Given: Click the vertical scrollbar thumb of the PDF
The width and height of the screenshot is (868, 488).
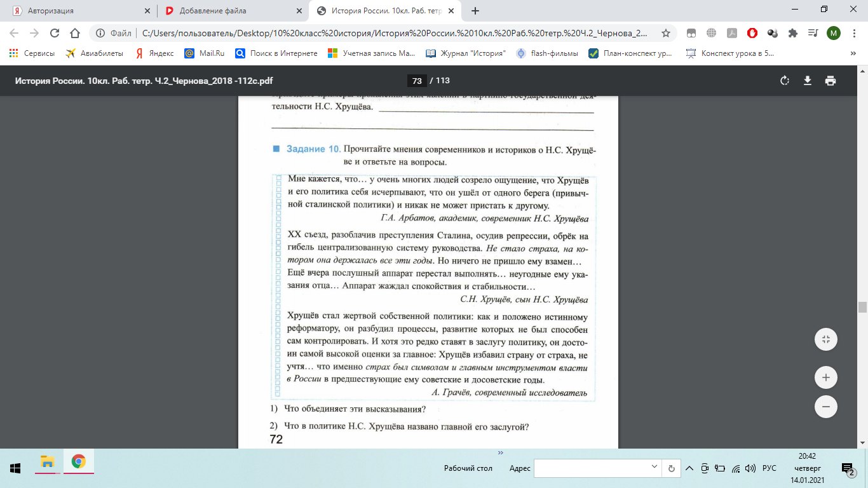Looking at the screenshot, I should [x=862, y=307].
